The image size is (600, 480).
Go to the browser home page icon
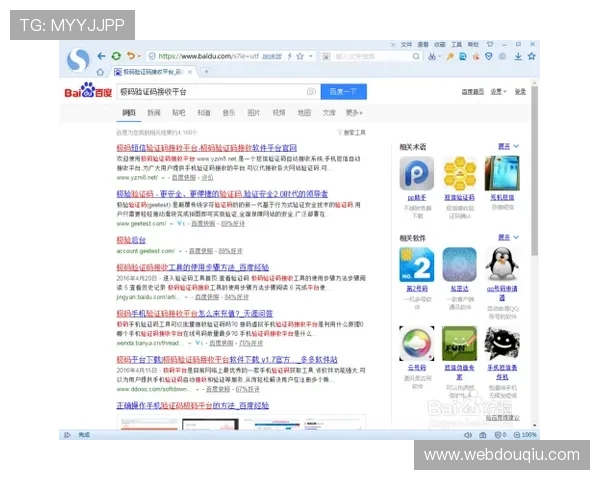100,72
